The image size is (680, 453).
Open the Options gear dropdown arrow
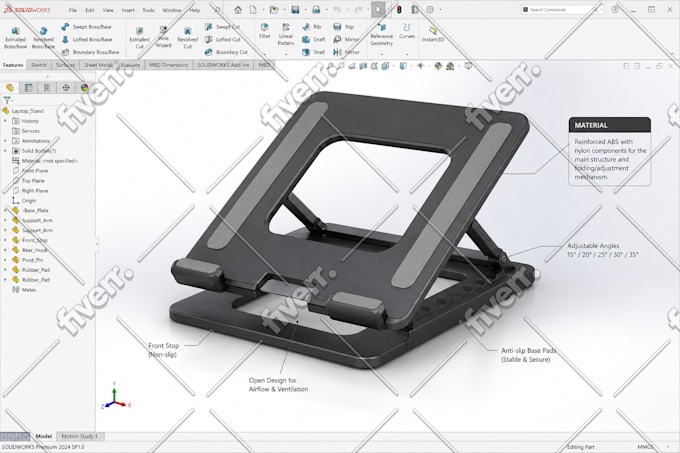[440, 10]
